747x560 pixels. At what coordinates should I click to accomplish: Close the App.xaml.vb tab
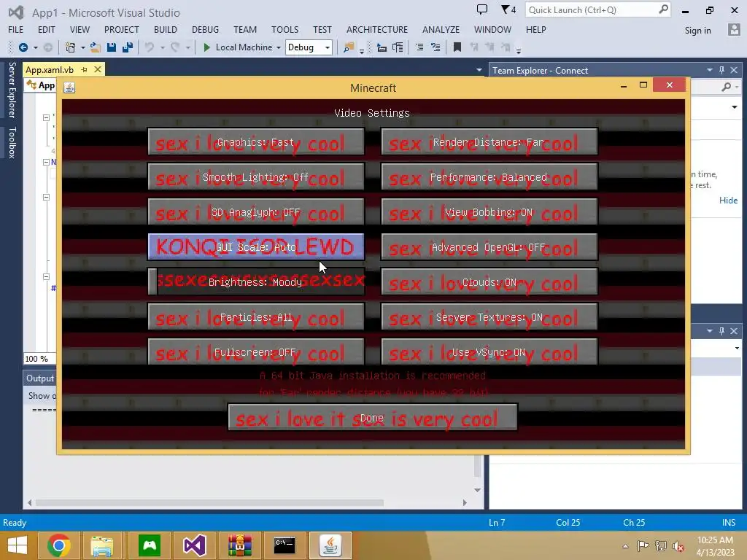[98, 69]
